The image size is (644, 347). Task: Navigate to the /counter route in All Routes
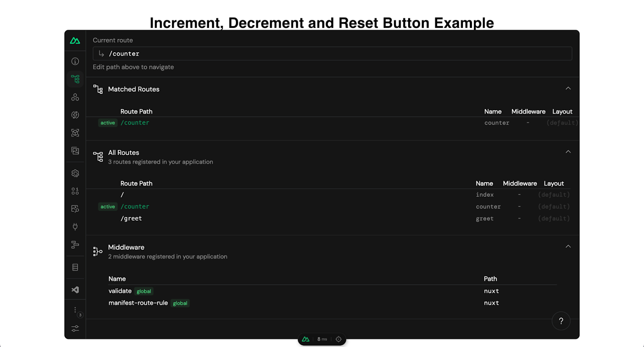[135, 207]
